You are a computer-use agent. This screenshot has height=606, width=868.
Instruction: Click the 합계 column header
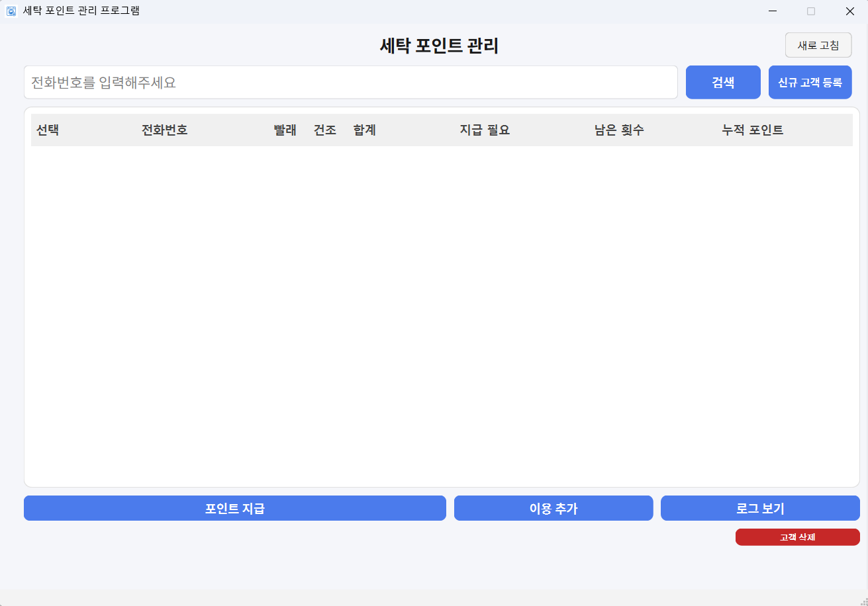click(x=365, y=130)
